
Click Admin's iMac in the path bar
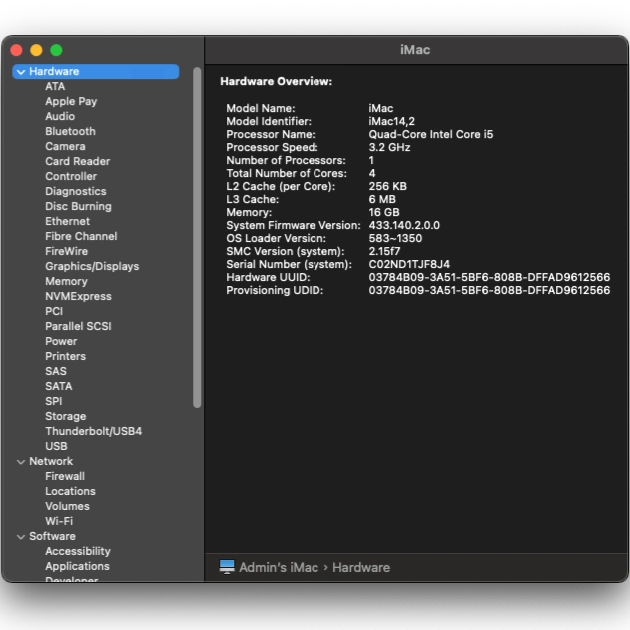278,567
